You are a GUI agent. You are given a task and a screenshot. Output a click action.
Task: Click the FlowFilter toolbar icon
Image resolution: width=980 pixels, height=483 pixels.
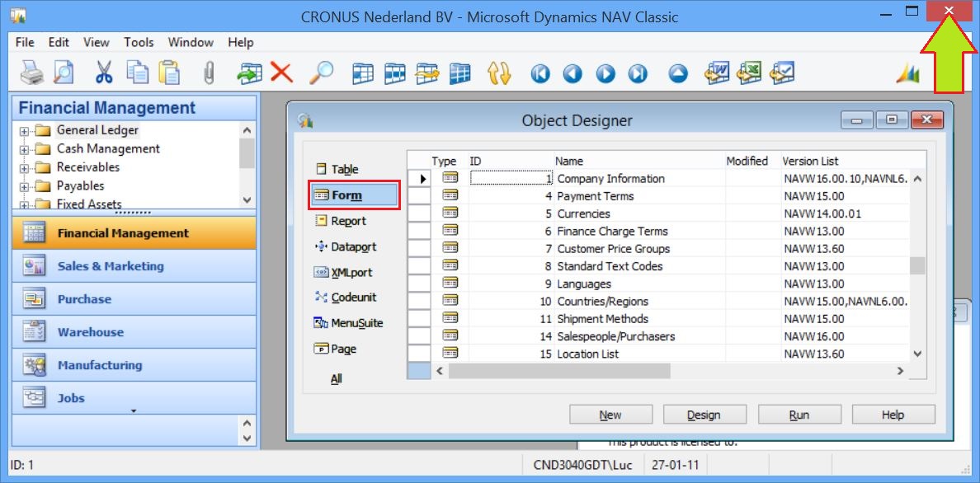[427, 73]
